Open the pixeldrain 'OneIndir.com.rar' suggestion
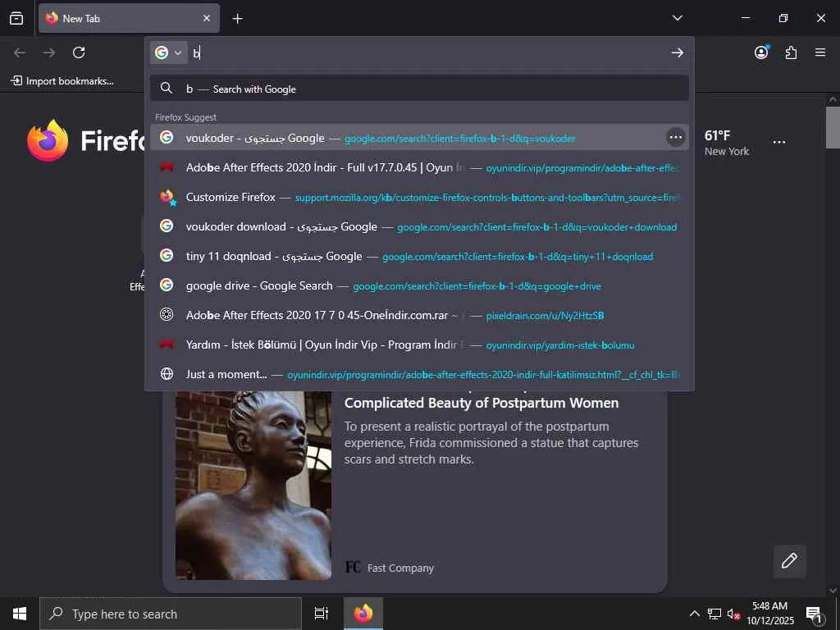The image size is (840, 630). click(419, 315)
